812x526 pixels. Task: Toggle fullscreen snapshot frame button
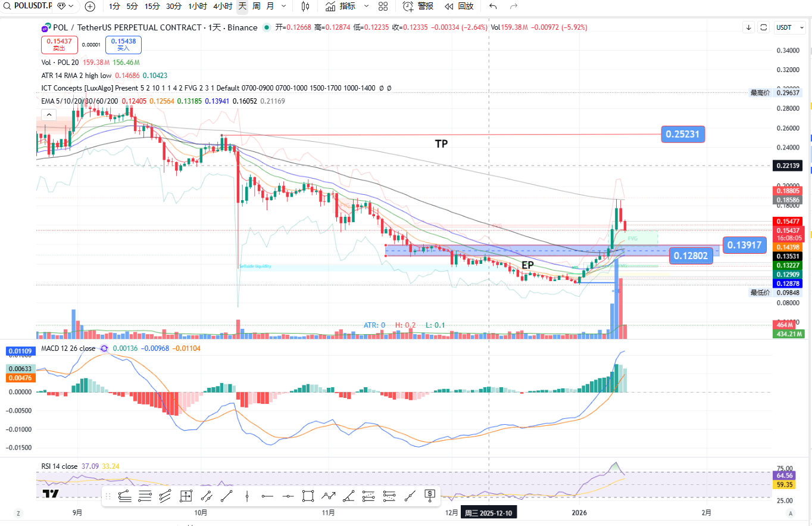pos(764,27)
